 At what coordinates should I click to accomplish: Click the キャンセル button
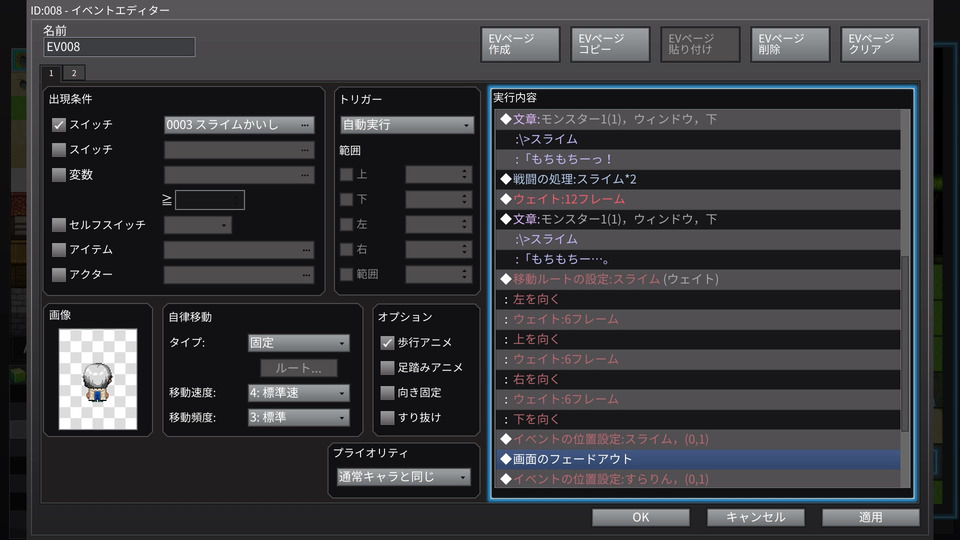tap(756, 517)
